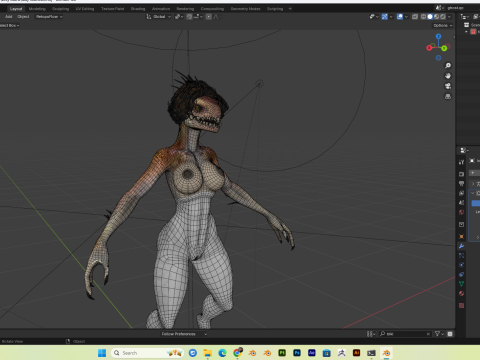The height and width of the screenshot is (360, 480).
Task: Toggle snapping magnet icon
Action: coord(189,17)
